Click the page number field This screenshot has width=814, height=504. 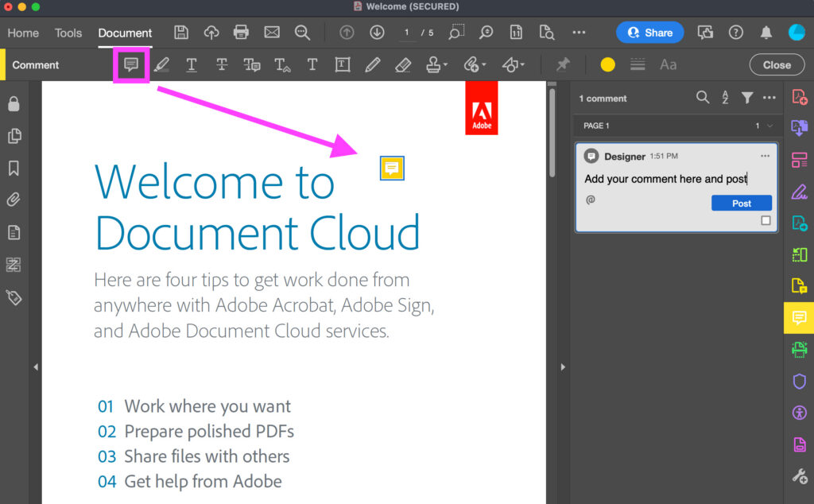tap(407, 33)
